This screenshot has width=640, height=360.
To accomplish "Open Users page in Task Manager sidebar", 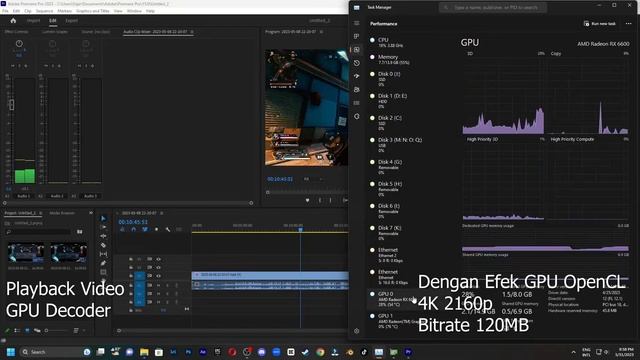I will [x=357, y=89].
